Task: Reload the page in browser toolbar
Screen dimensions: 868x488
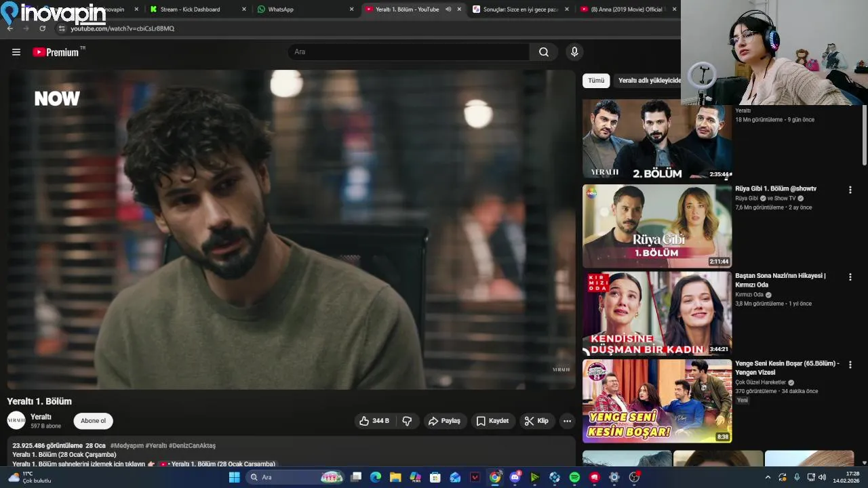Action: [43, 28]
